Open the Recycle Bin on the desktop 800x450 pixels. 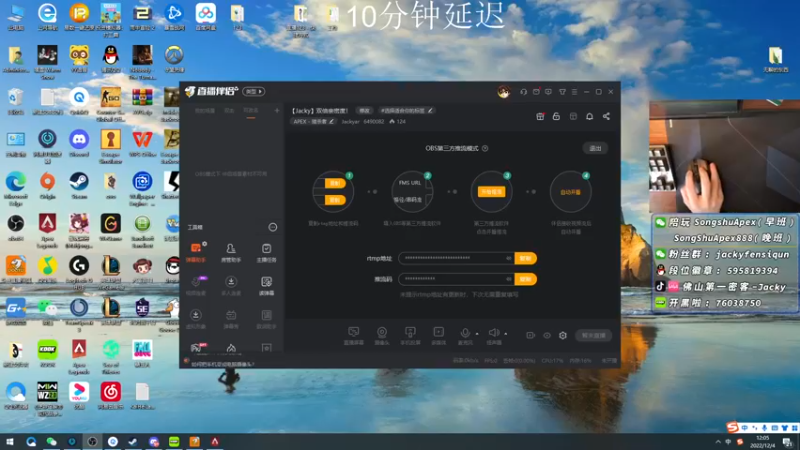(16, 101)
